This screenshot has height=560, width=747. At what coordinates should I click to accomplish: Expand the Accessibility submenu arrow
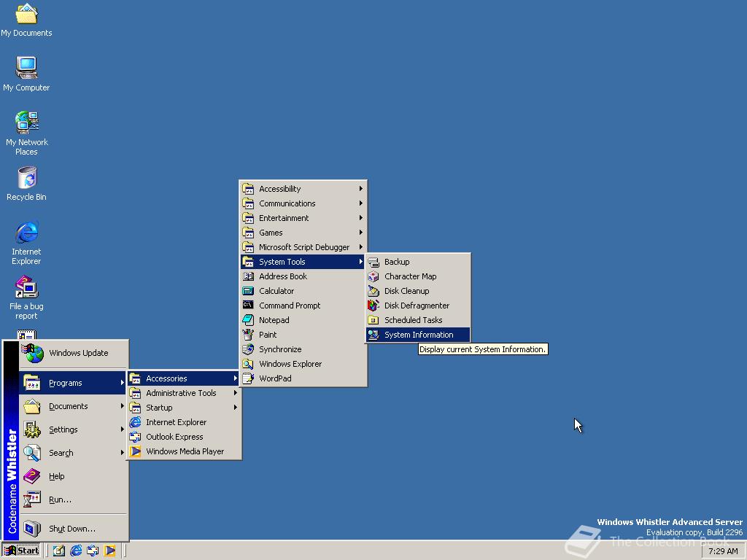click(x=361, y=189)
